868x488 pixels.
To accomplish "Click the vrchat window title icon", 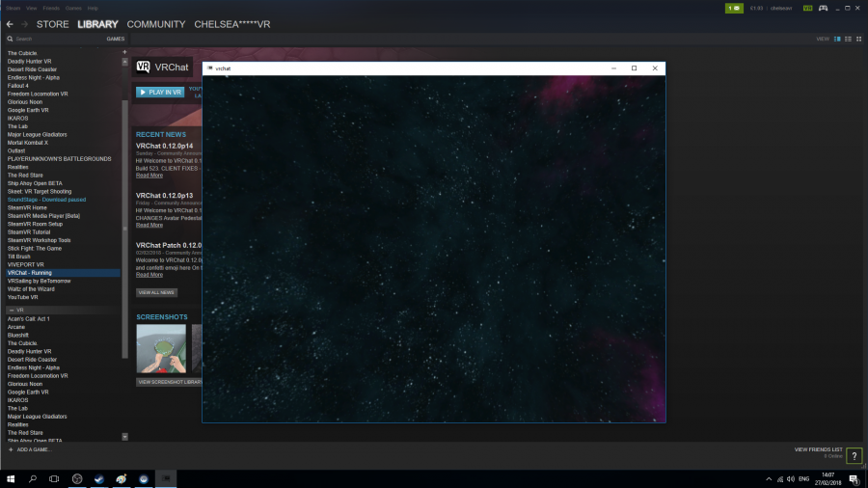I will coord(210,68).
